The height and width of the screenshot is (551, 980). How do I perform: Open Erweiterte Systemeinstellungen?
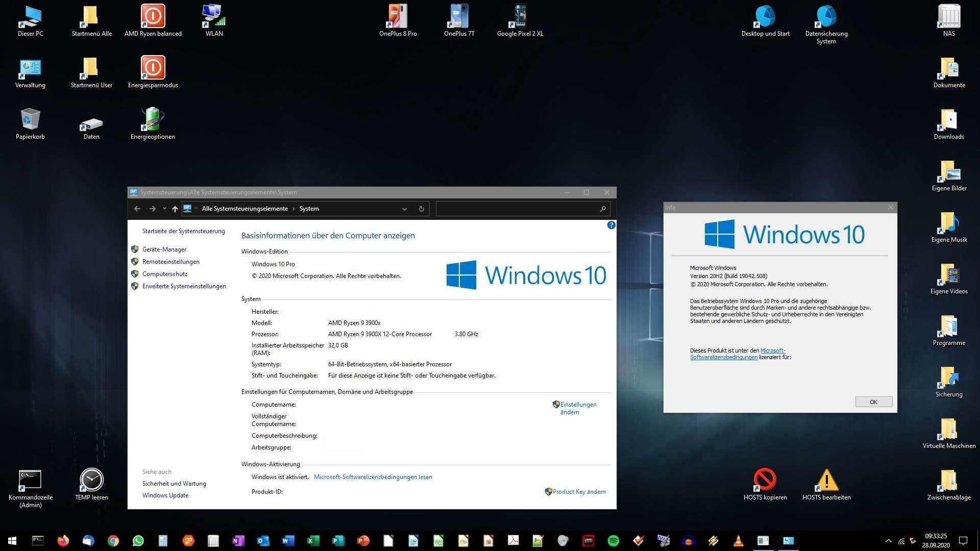pos(184,286)
